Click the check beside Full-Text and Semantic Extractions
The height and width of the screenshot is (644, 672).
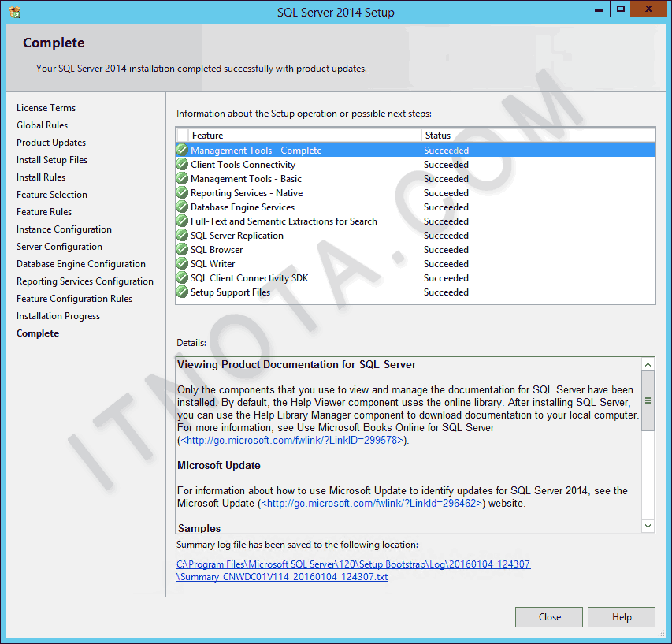[x=182, y=221]
